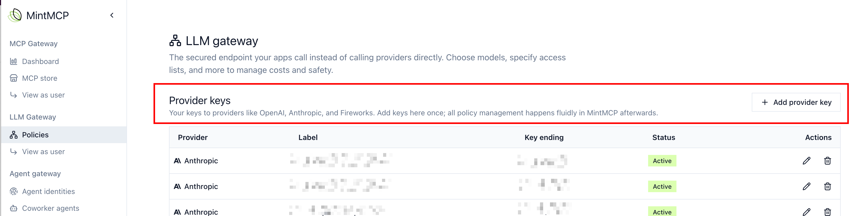Screen dimensions: 868x216
Task: Click the pencil icon on third Anthropic row
Action: click(x=806, y=212)
